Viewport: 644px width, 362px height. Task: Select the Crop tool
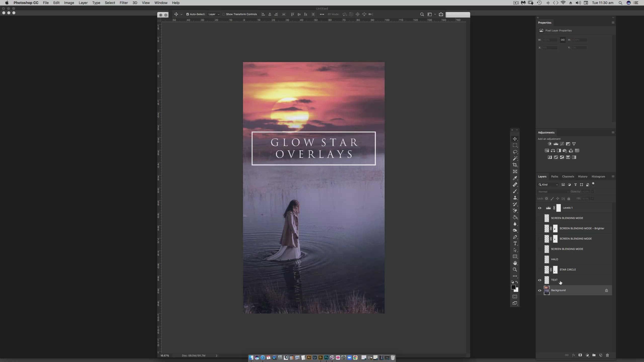pos(515,165)
